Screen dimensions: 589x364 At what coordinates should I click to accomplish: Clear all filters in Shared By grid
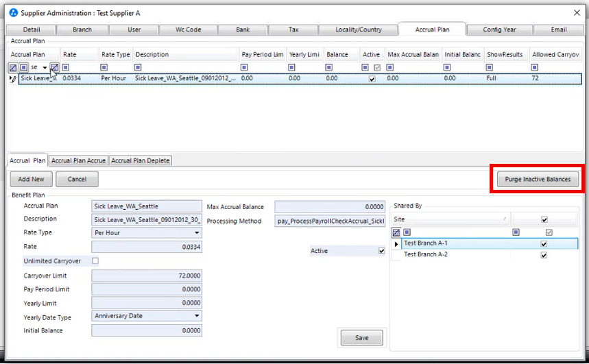point(396,232)
